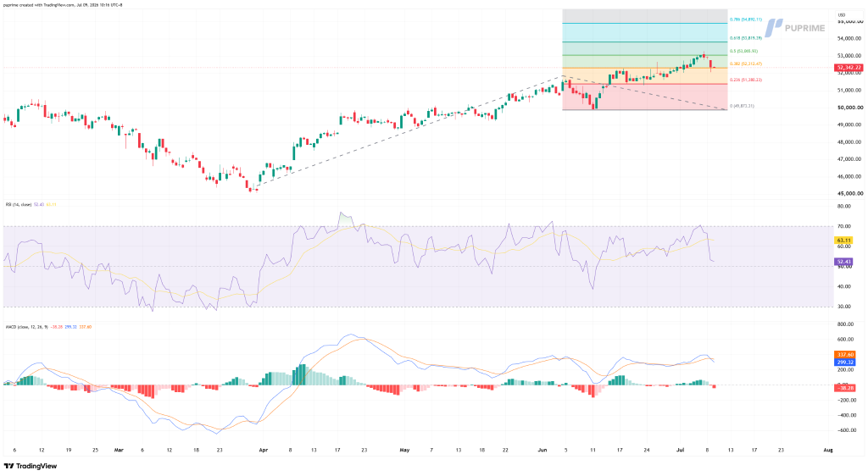
Task: Click the red MACD histogram tag -38.28
Action: pyautogui.click(x=847, y=388)
